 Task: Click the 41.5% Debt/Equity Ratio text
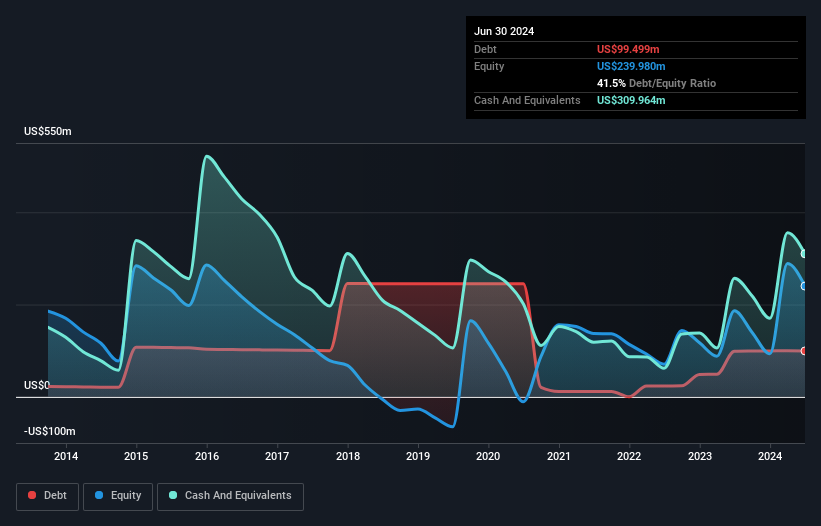coord(656,83)
